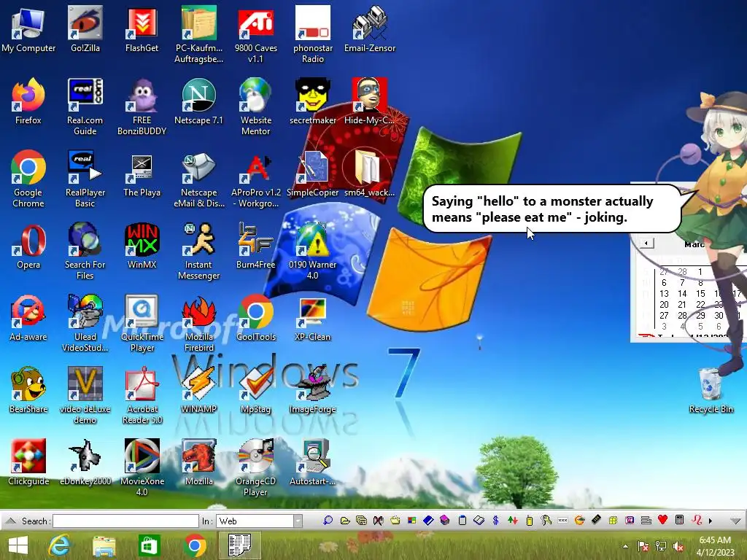Expand more toolbar icons with right arrow
The height and width of the screenshot is (560, 747).
tap(711, 521)
